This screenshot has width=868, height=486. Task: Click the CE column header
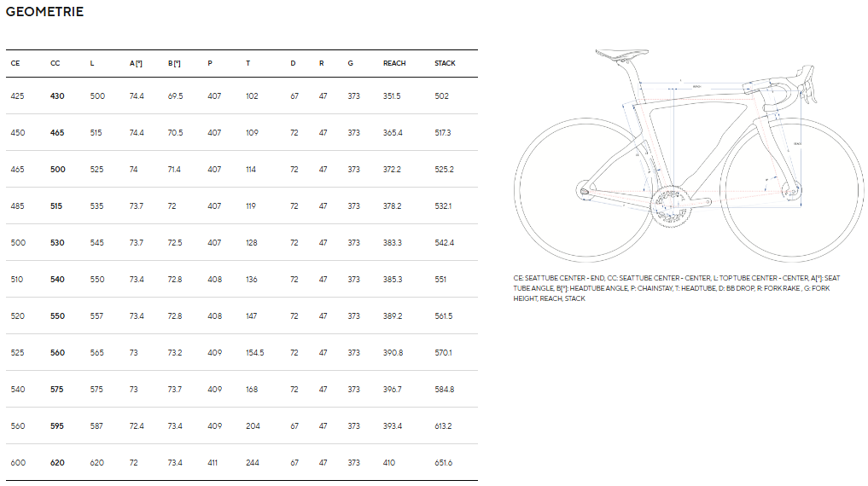[15, 64]
